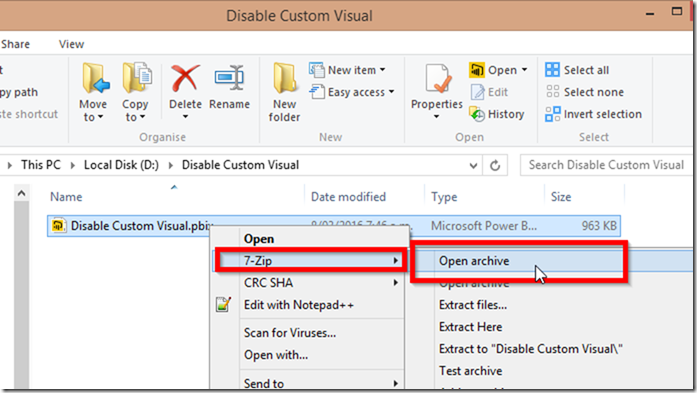Click the copy path ribbon command
This screenshot has width=697, height=393.
pyautogui.click(x=19, y=92)
